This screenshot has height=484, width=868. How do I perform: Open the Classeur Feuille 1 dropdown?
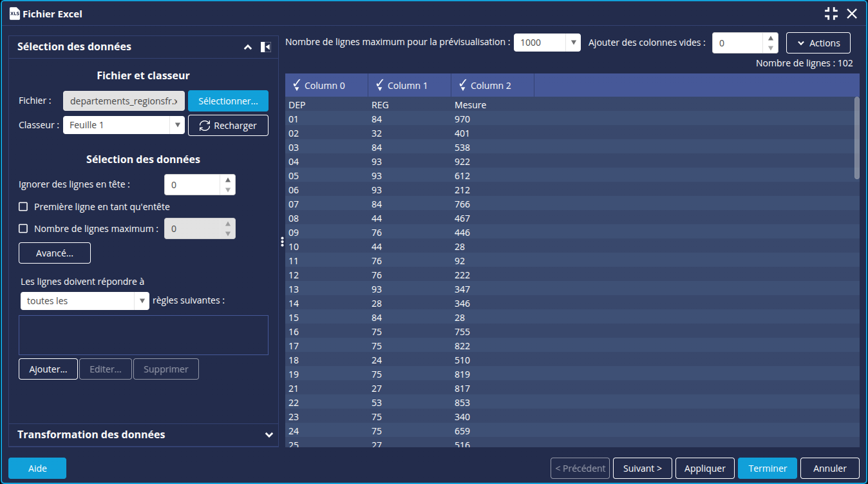point(177,126)
